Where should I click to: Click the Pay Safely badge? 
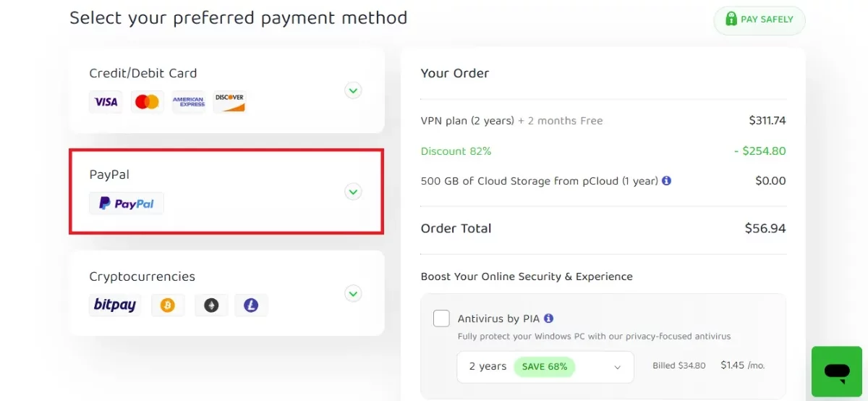(x=759, y=20)
